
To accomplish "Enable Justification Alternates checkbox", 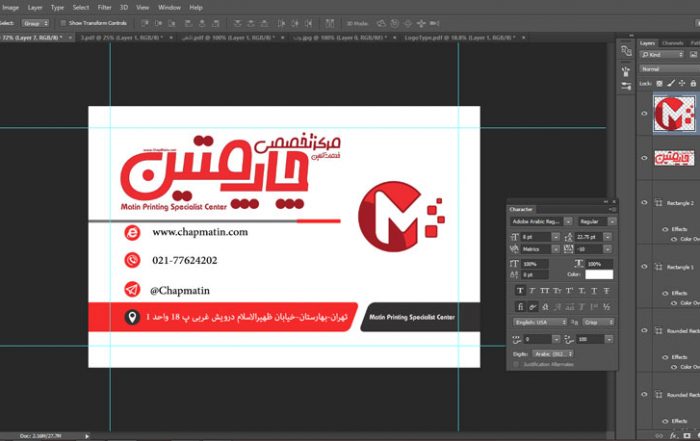I will (x=516, y=365).
